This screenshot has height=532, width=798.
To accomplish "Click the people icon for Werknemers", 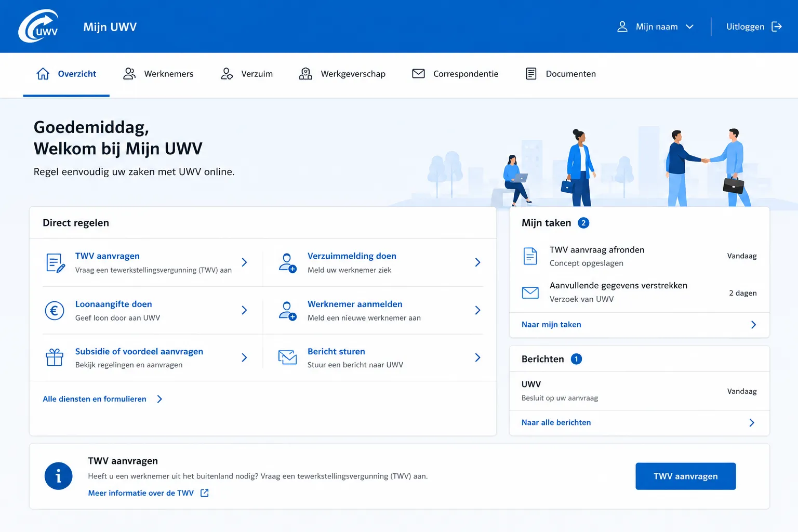I will point(129,74).
